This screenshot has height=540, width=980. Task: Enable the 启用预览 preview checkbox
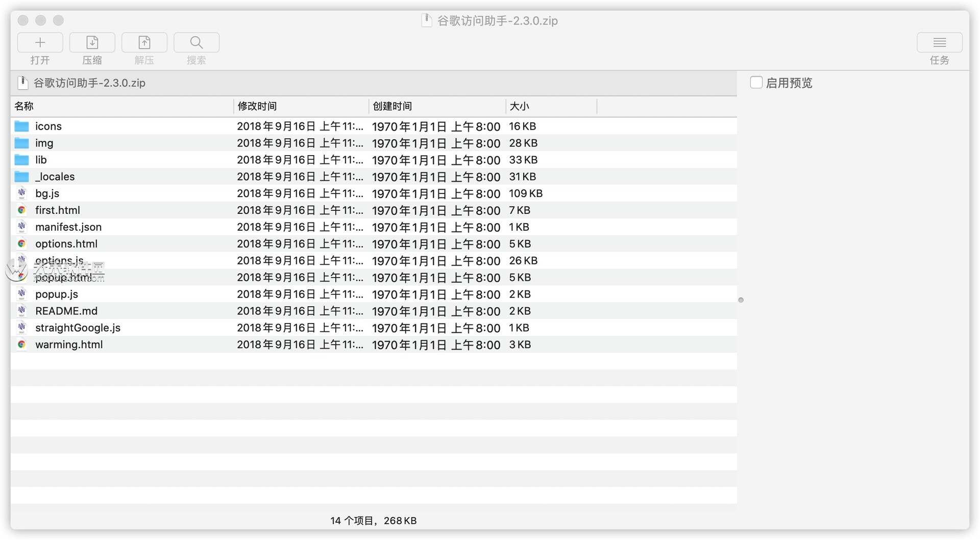(x=756, y=82)
